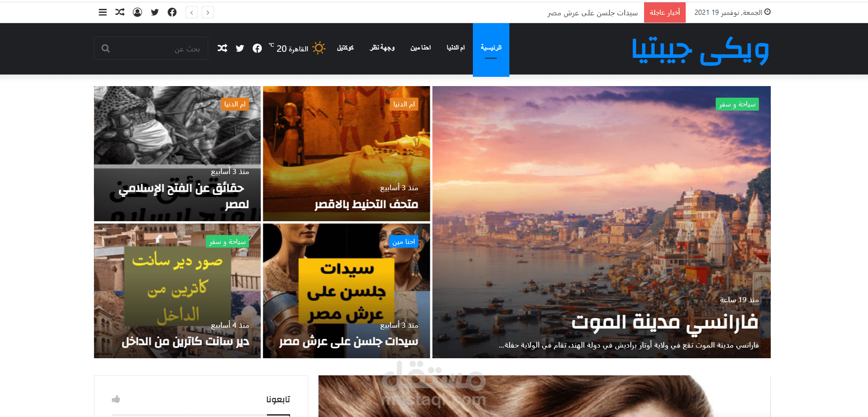The width and height of the screenshot is (868, 417).
Task: Click the clock icon beside the date
Action: coord(768,12)
